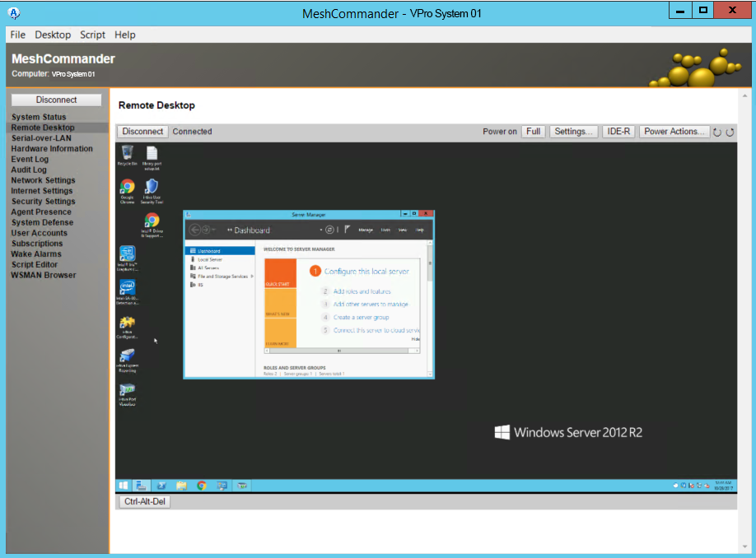Screen dimensions: 756x558
Task: Click the remote Windows Start button
Action: click(x=124, y=486)
